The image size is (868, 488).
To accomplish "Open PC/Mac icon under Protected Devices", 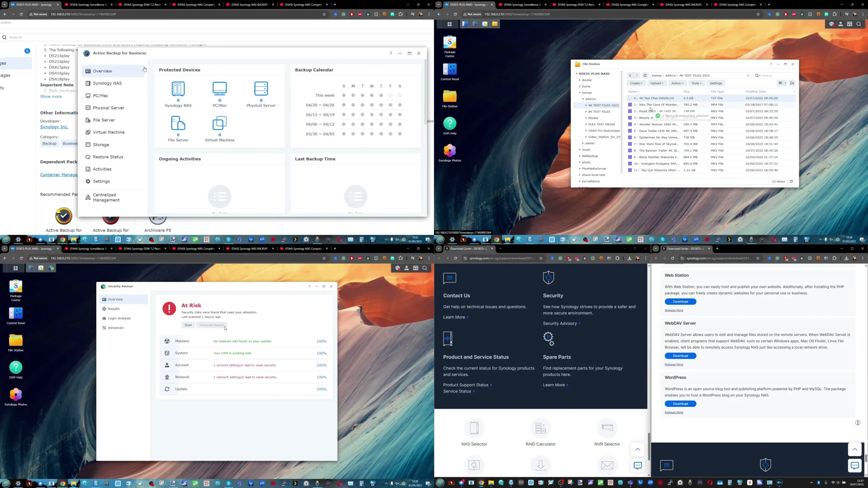I will pos(219,89).
